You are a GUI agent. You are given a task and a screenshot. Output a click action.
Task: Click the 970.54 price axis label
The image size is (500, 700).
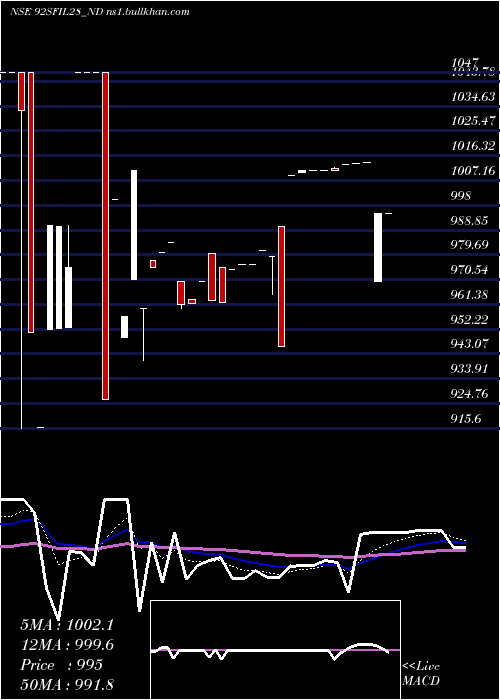[469, 270]
